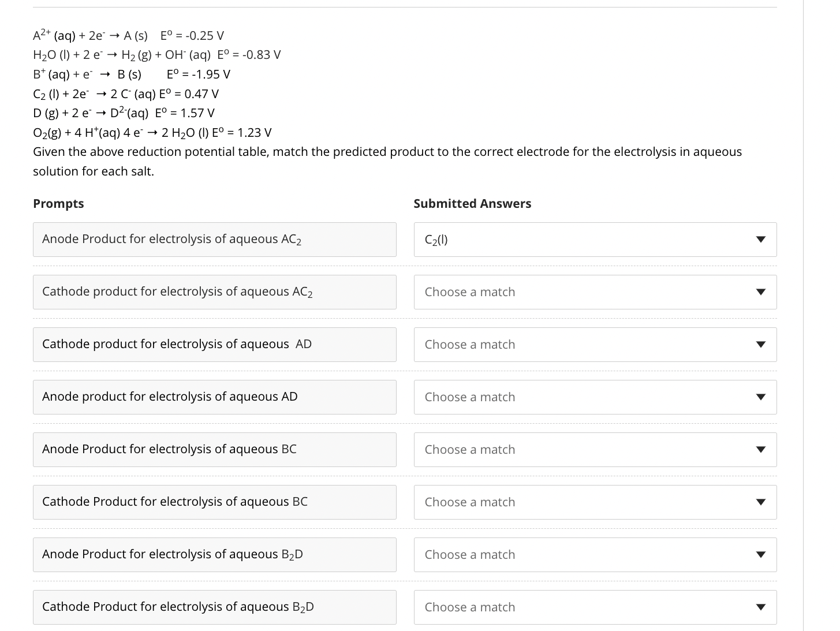This screenshot has height=631, width=840.
Task: Click the disclosure triangle beside Choose a match for AD cathode
Action: 761,344
